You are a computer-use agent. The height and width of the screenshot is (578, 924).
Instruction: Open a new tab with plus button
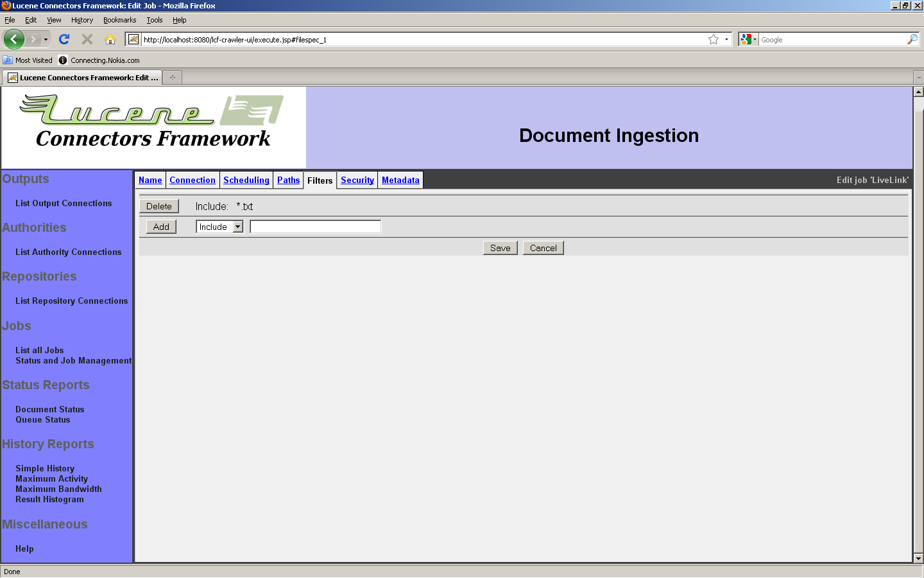(x=172, y=78)
